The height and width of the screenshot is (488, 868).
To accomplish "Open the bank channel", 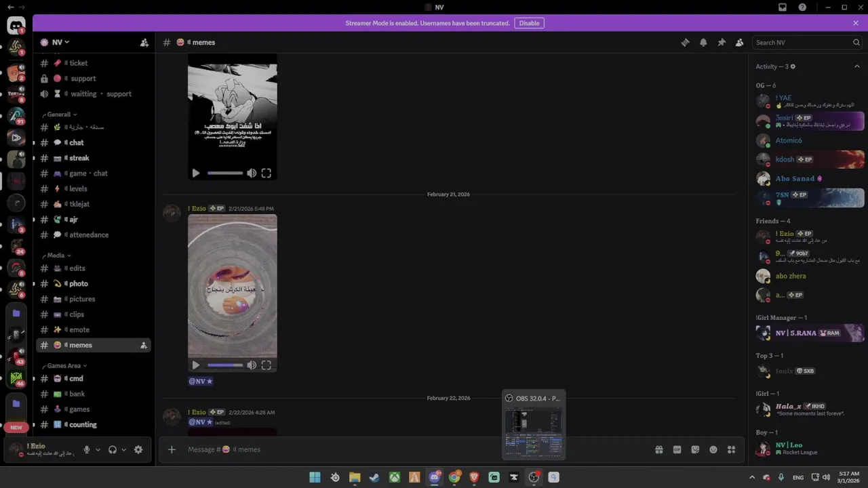I will click(x=94, y=394).
